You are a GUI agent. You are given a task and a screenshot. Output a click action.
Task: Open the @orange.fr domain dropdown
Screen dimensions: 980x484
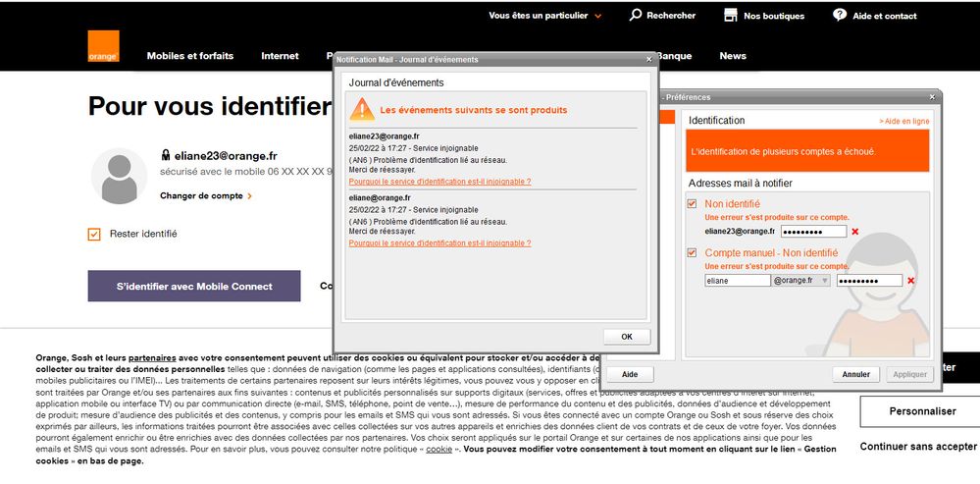[x=801, y=281]
